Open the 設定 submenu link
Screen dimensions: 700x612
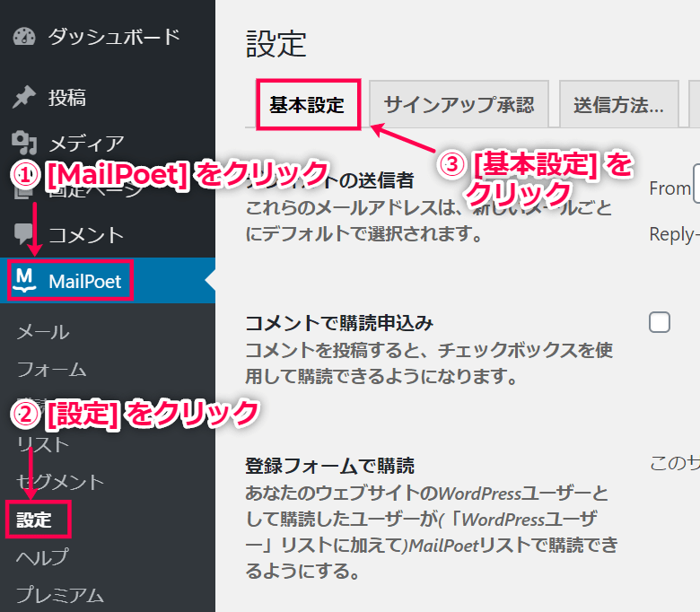click(x=34, y=520)
